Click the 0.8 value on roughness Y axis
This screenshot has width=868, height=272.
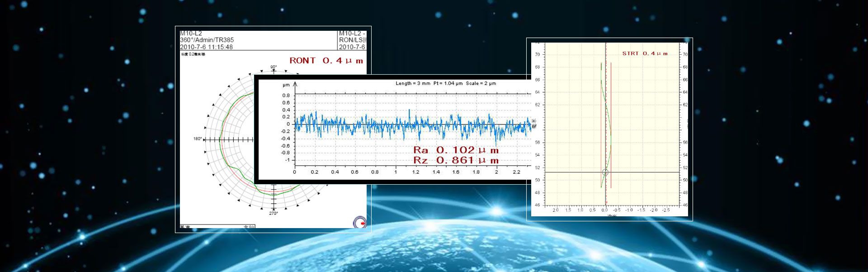pyautogui.click(x=286, y=95)
